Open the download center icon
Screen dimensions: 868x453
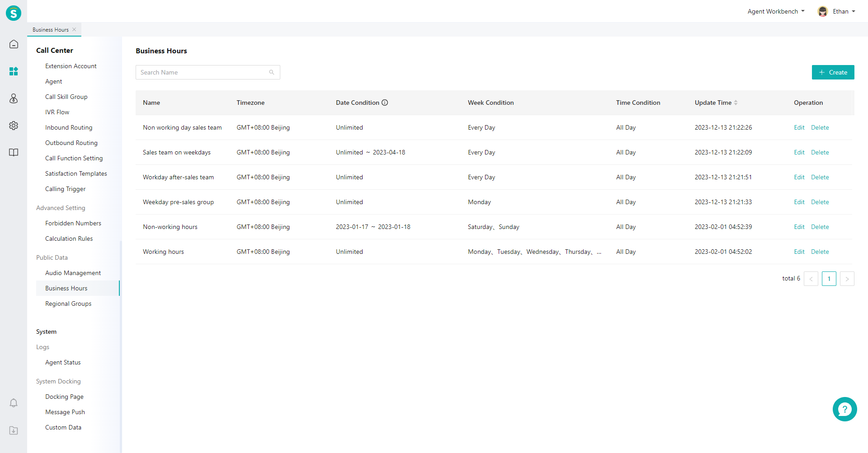(14, 430)
